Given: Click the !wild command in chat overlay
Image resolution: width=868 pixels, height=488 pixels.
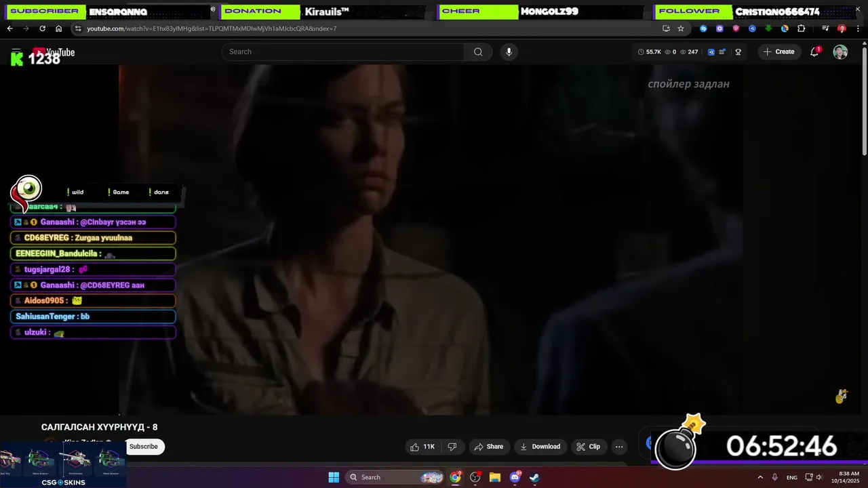Looking at the screenshot, I should [x=75, y=192].
